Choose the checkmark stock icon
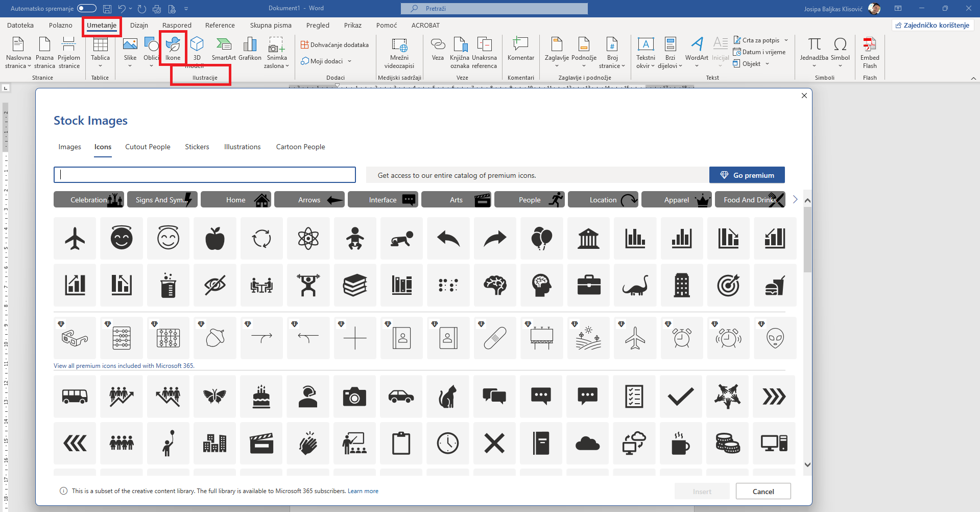This screenshot has height=512, width=980. (681, 397)
